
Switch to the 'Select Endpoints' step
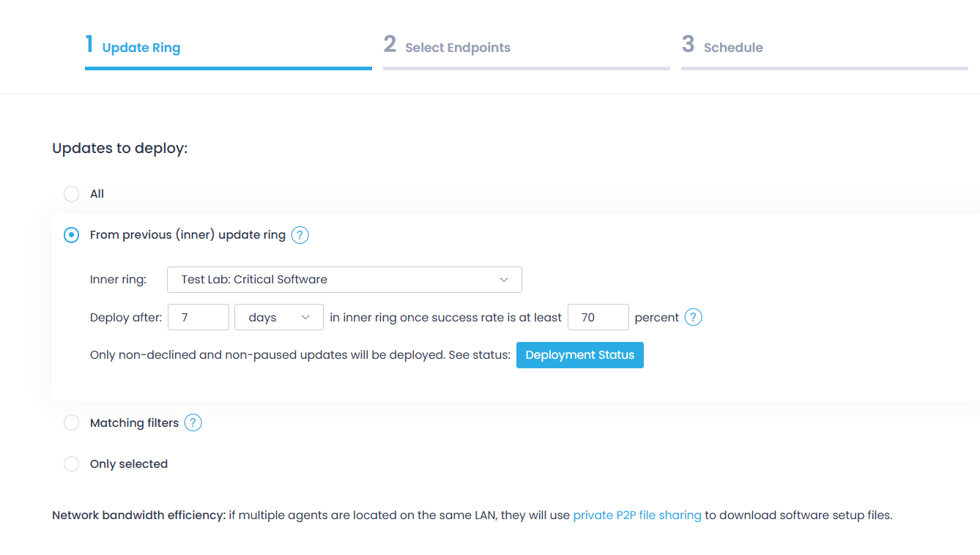point(458,48)
